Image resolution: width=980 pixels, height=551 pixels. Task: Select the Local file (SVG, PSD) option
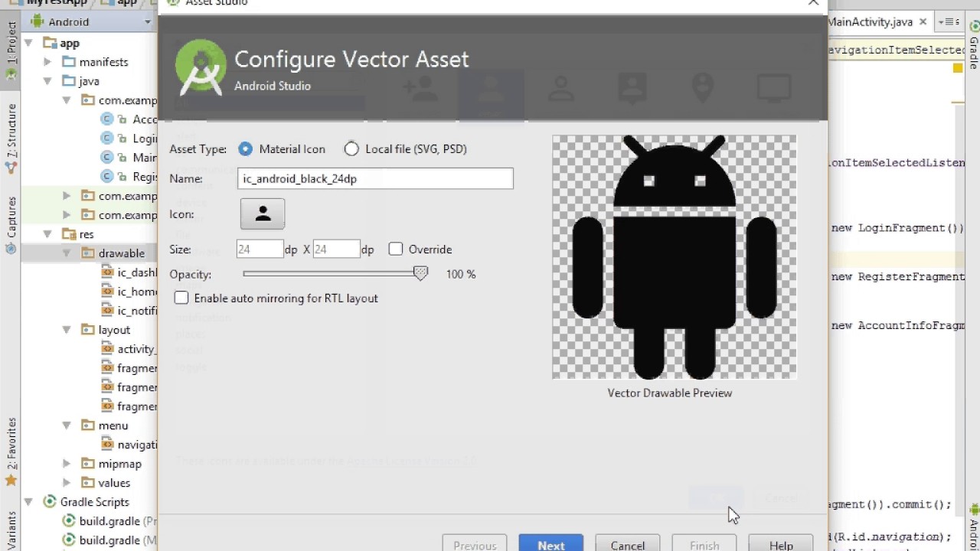coord(351,148)
